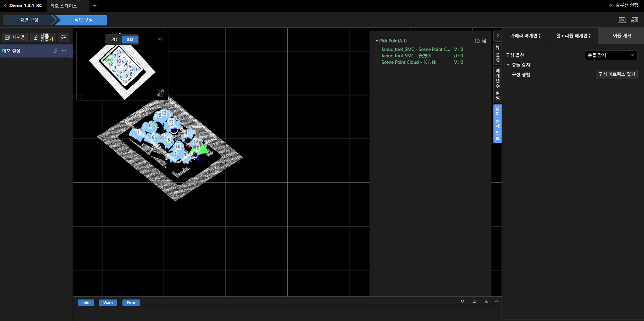Switch to the 카메라 매개변수 tab
This screenshot has height=321, width=644.
(526, 36)
